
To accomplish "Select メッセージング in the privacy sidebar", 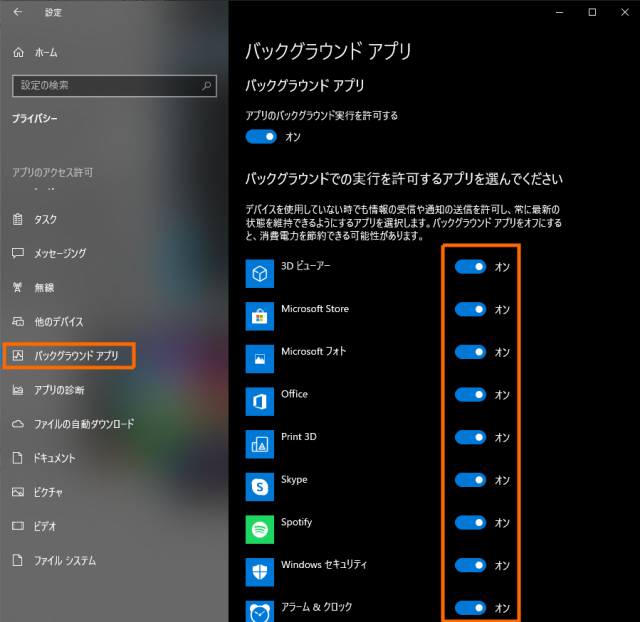I will [x=60, y=253].
